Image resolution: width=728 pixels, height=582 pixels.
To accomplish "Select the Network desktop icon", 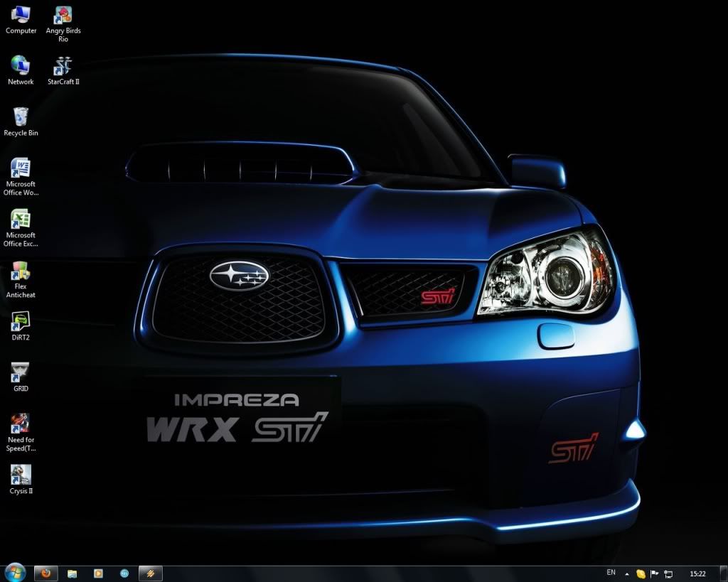I will click(x=21, y=70).
